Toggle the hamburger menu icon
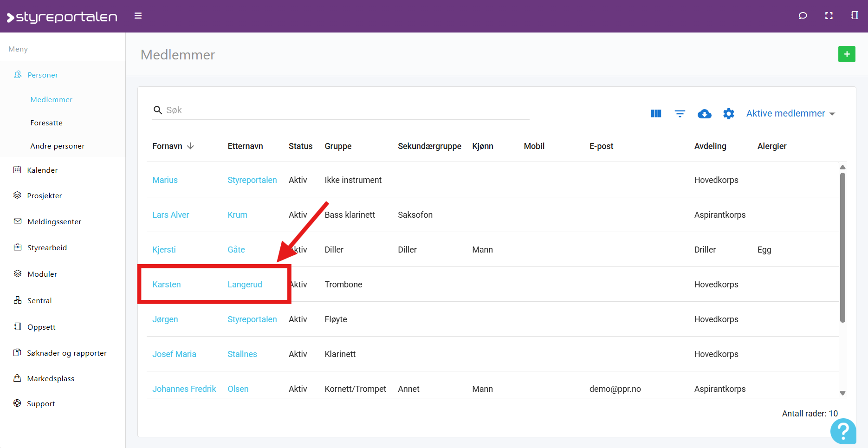Image resolution: width=868 pixels, height=448 pixels. [x=138, y=16]
